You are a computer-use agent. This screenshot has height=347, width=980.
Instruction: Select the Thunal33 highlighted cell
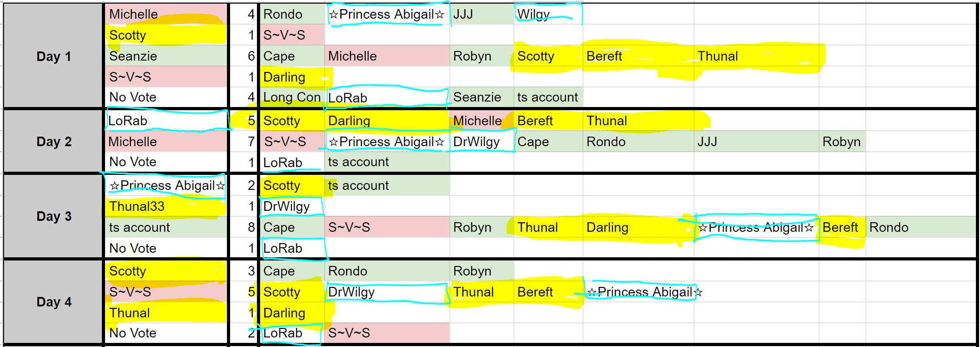[x=166, y=206]
